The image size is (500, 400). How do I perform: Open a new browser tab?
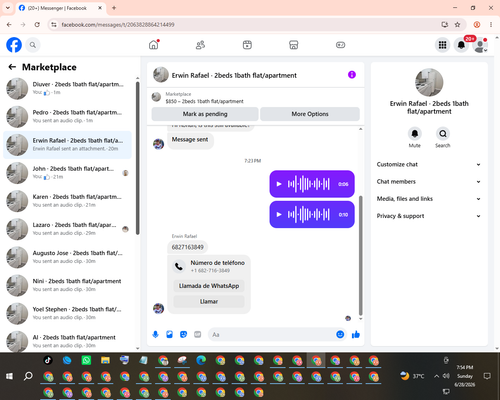114,8
